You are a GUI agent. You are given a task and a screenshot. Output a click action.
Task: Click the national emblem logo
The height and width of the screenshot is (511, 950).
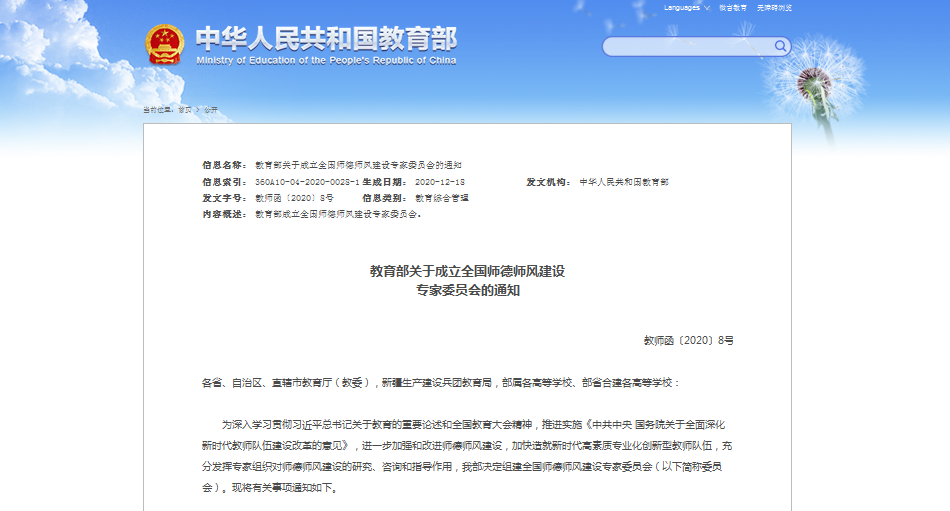click(x=165, y=45)
